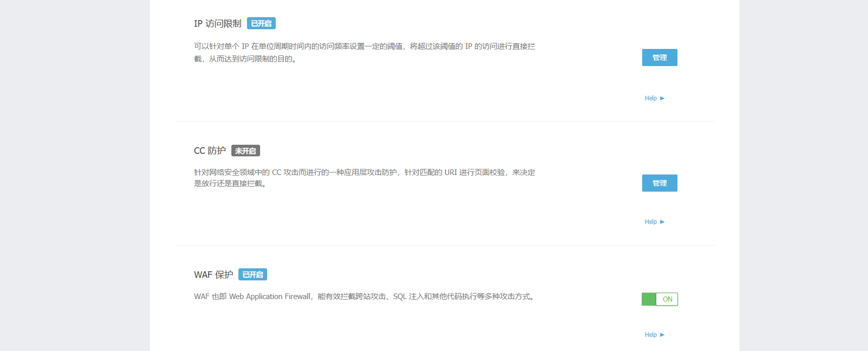This screenshot has height=351, width=868.
Task: Click the 已开启 badge next to WAF 保护
Action: tap(253, 275)
